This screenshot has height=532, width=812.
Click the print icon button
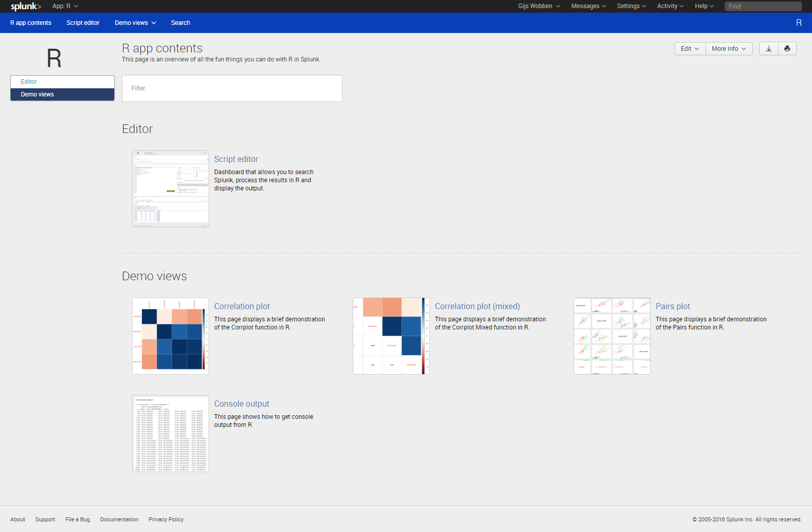click(x=787, y=49)
